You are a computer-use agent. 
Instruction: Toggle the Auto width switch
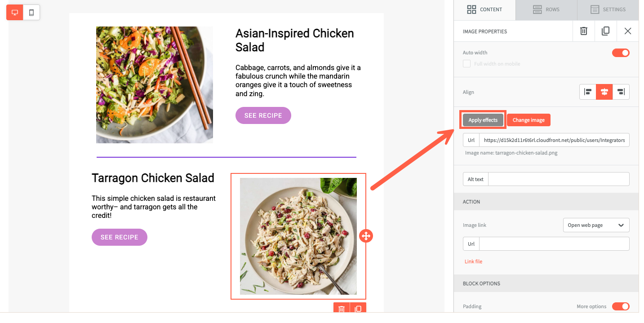pos(621,53)
